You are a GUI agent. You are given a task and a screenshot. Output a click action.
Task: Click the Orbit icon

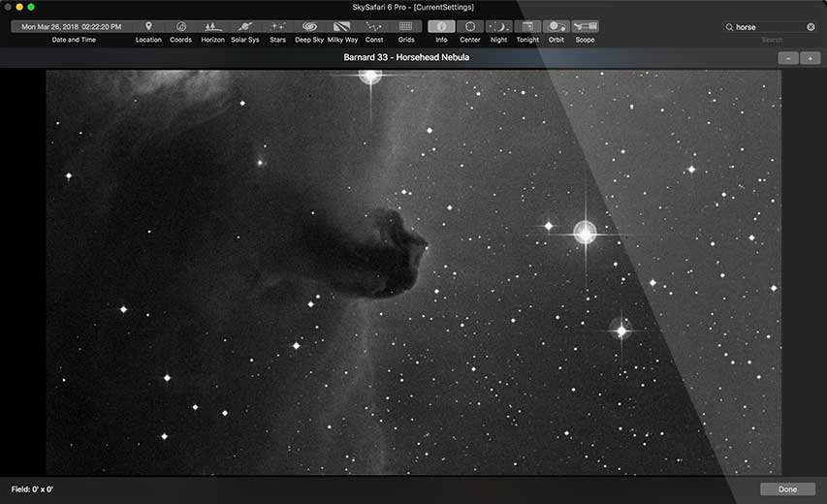(557, 26)
